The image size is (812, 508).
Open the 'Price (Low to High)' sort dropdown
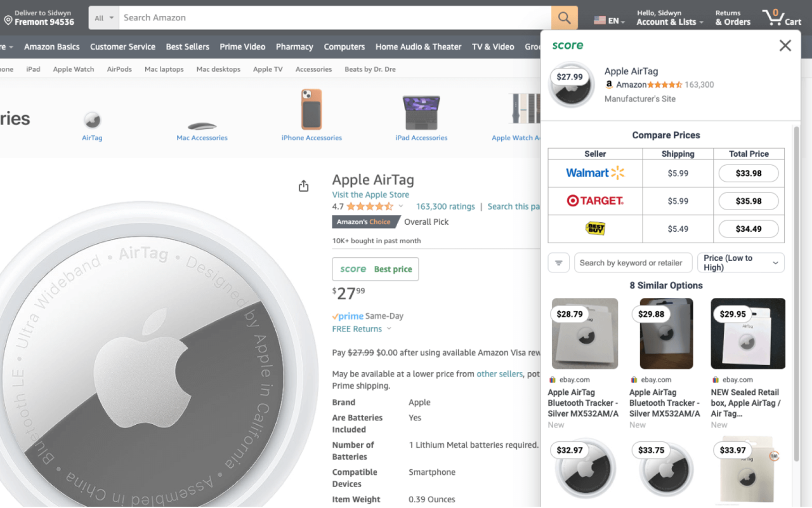pos(740,262)
